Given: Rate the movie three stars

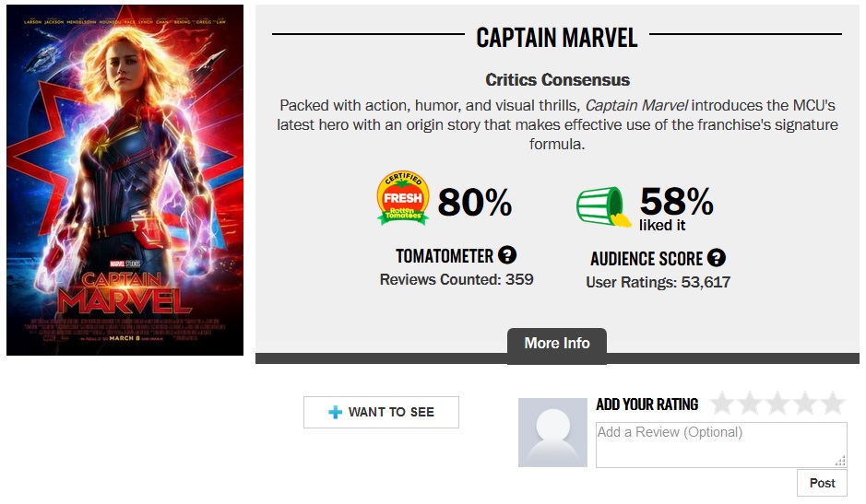Looking at the screenshot, I should (x=777, y=404).
